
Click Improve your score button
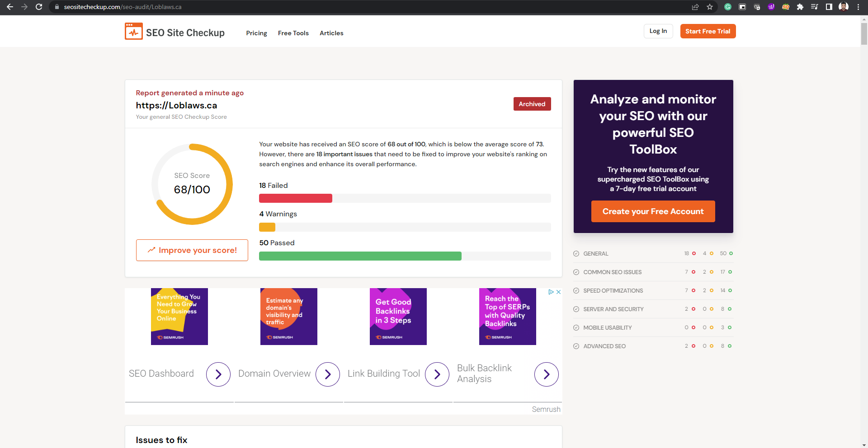[192, 250]
